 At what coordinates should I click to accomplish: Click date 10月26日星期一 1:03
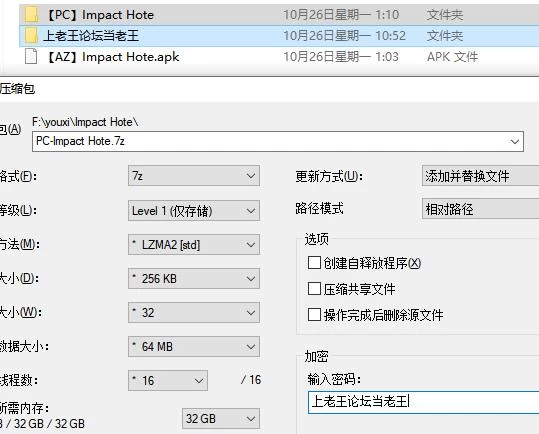[341, 57]
